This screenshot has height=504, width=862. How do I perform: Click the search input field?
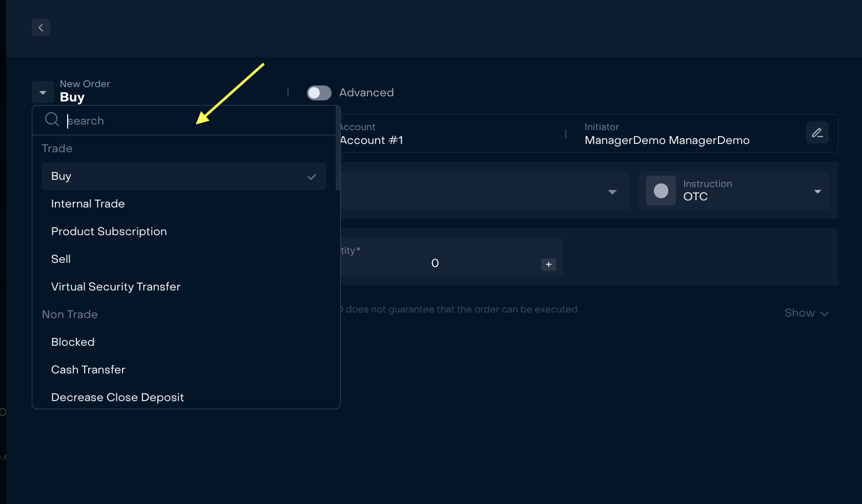[x=195, y=121]
